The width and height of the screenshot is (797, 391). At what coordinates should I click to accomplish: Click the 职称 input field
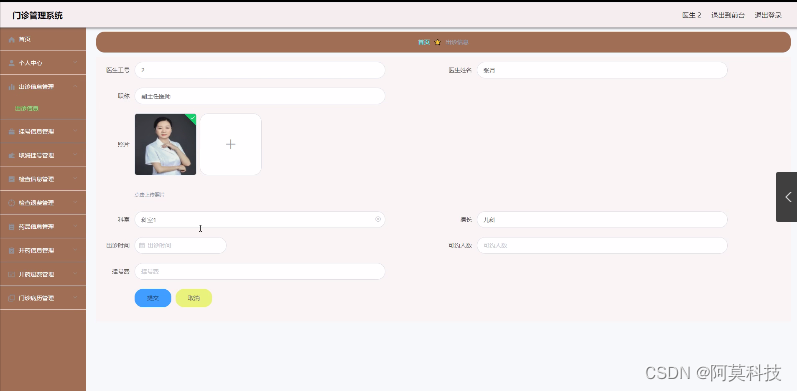(x=260, y=96)
